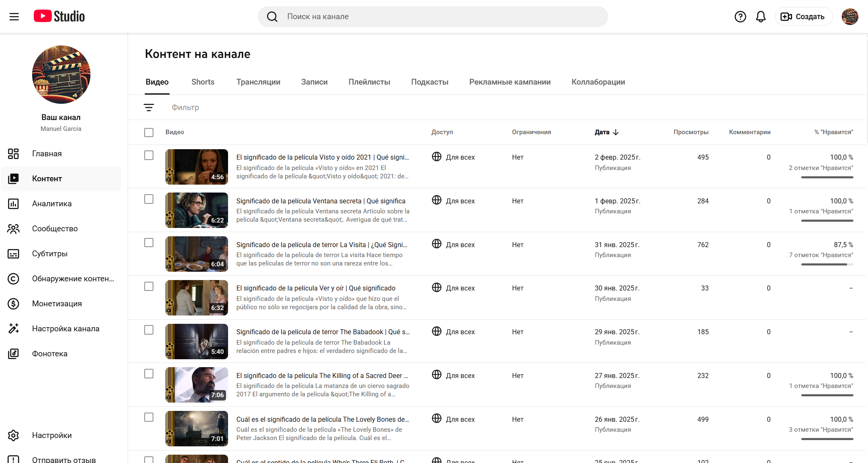The width and height of the screenshot is (868, 463).
Task: Tick the select-all videos checkbox
Action: tap(149, 133)
